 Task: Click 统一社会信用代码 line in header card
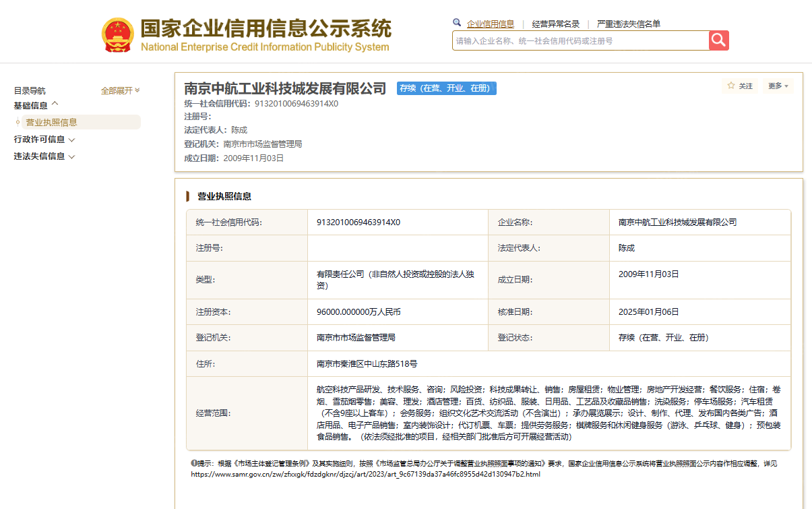click(x=261, y=104)
